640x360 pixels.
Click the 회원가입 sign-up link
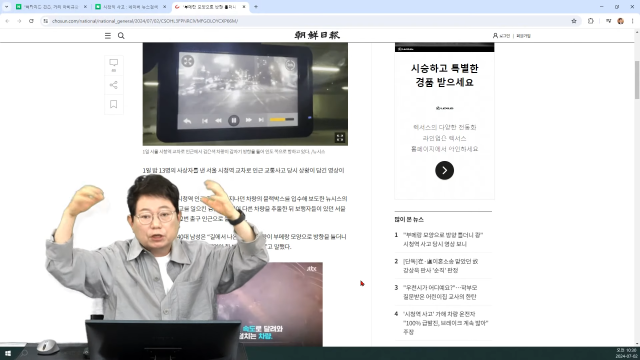[x=523, y=36]
